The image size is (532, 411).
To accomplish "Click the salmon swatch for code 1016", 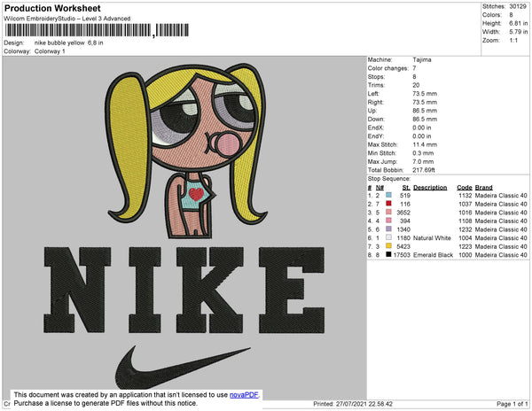I will click(x=388, y=212).
